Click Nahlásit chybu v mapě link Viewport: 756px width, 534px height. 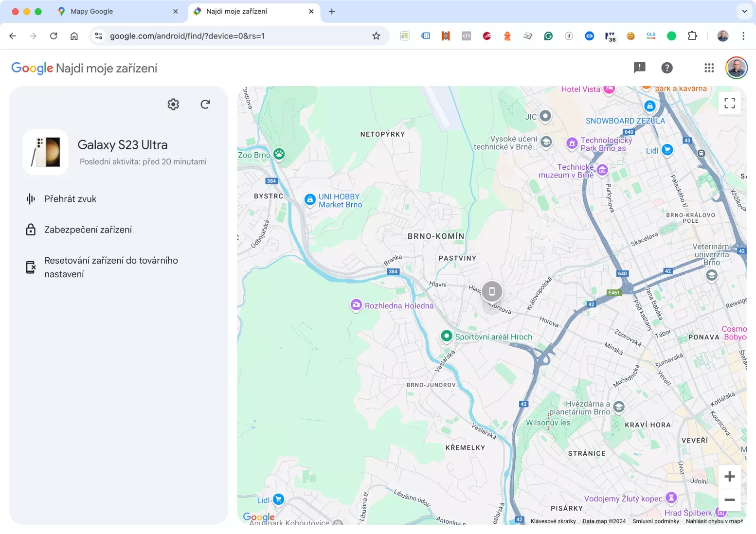pos(714,521)
